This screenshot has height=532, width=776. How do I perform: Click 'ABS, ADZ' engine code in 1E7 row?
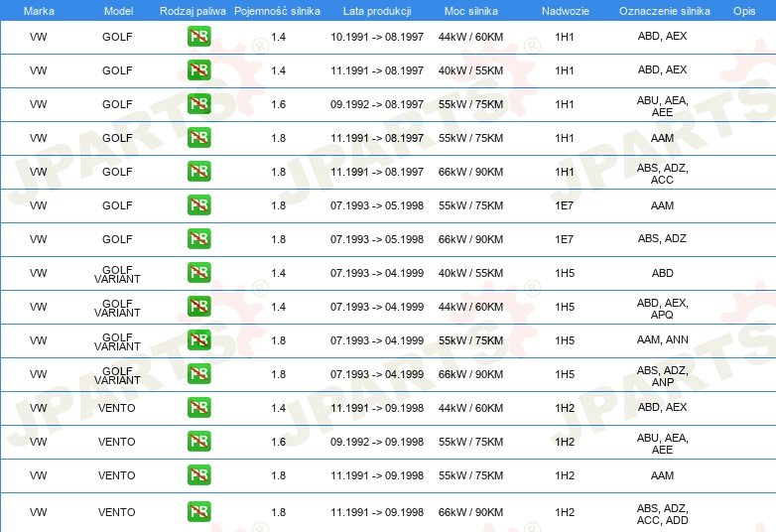point(662,238)
